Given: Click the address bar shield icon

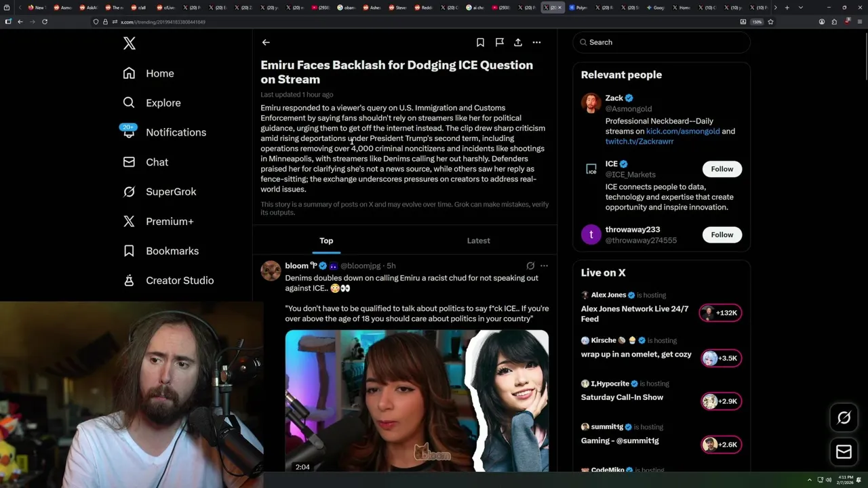Looking at the screenshot, I should tap(96, 22).
